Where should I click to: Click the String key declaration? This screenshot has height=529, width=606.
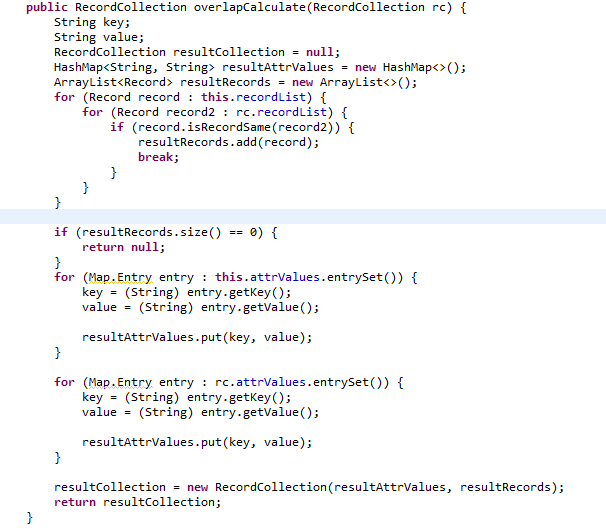click(92, 22)
